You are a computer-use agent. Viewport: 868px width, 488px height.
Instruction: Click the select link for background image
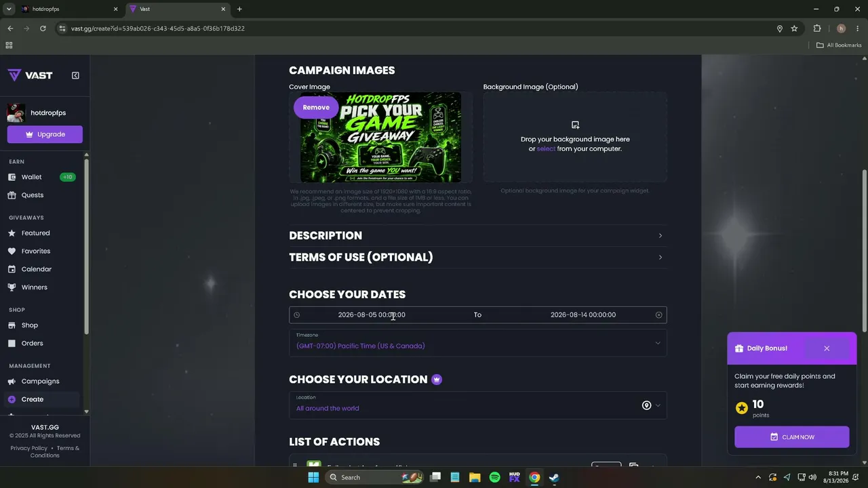546,148
